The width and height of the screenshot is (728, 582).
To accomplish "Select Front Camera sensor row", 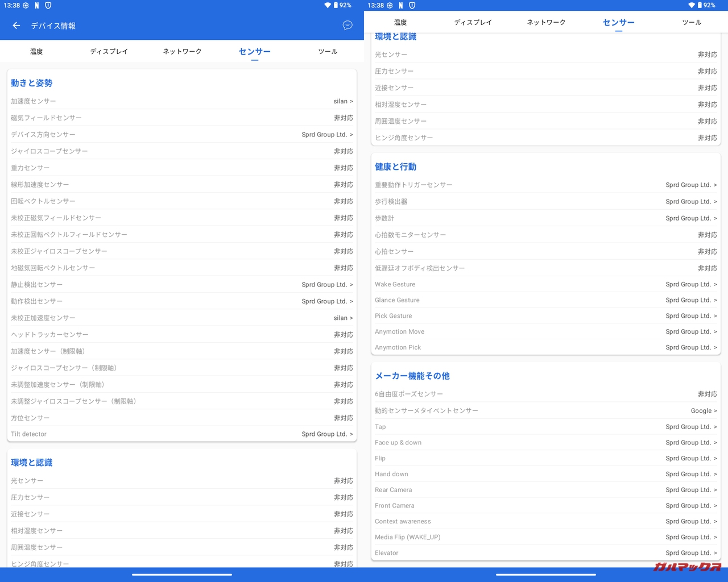I will coord(546,506).
